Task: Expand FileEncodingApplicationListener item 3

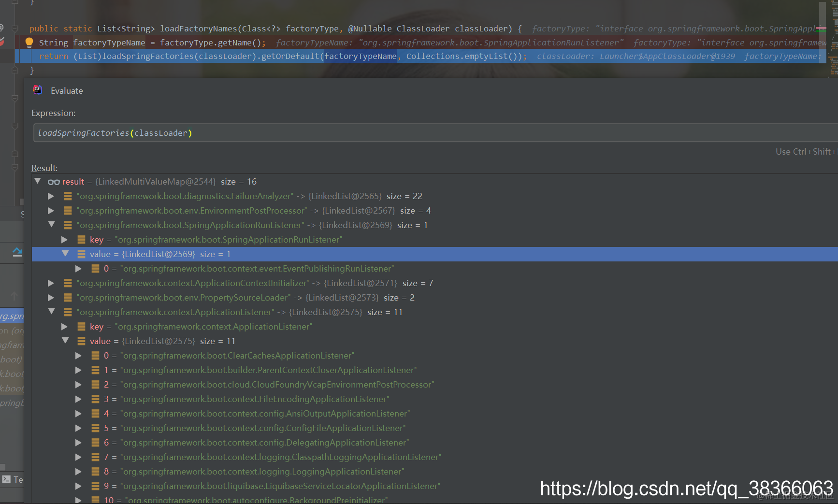Action: pyautogui.click(x=78, y=399)
